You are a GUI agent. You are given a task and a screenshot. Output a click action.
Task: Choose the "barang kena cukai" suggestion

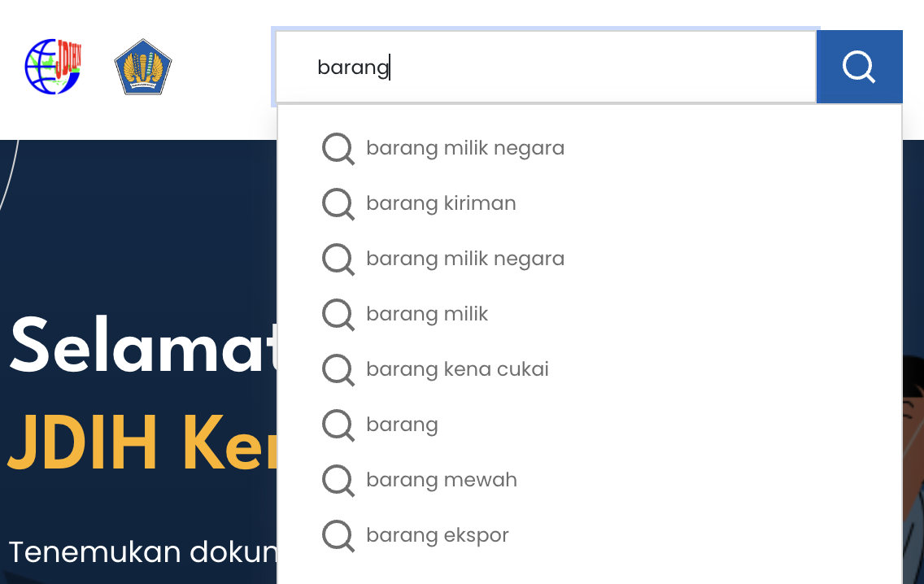(457, 369)
